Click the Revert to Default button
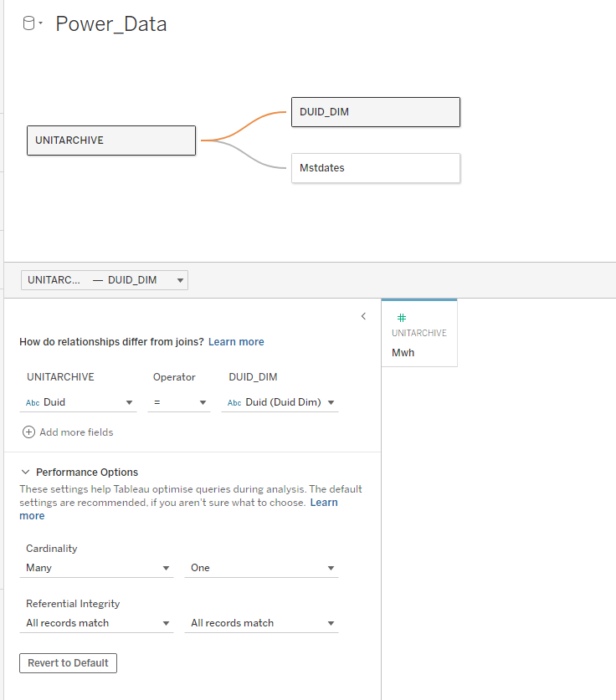This screenshot has height=700, width=616. pyautogui.click(x=68, y=663)
